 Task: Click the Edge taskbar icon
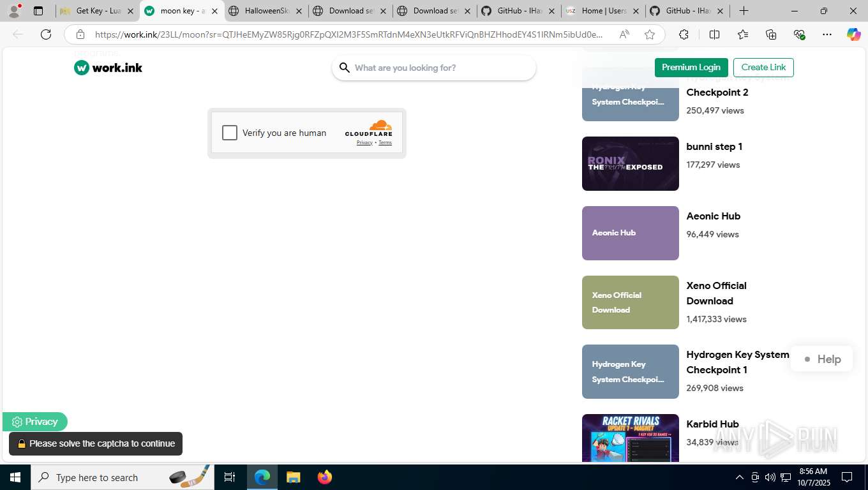[x=262, y=477]
